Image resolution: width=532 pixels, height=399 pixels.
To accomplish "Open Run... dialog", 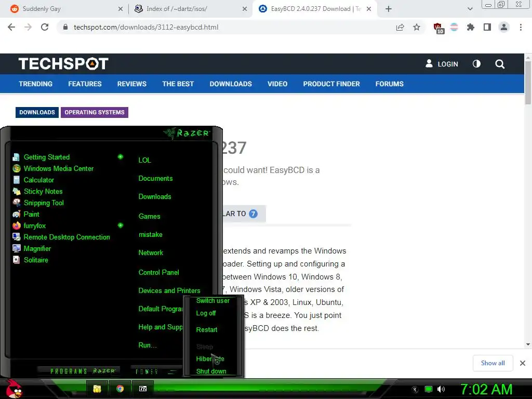I will click(148, 345).
